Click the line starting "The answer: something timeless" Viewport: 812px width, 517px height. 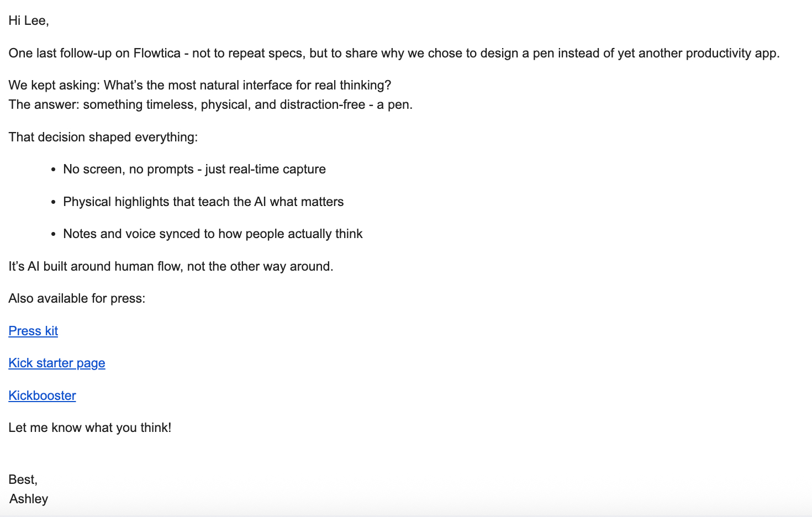coord(210,104)
